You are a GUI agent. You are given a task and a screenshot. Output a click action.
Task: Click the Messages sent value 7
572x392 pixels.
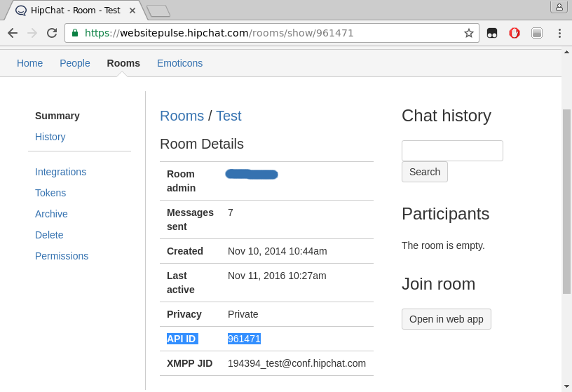[x=231, y=212]
